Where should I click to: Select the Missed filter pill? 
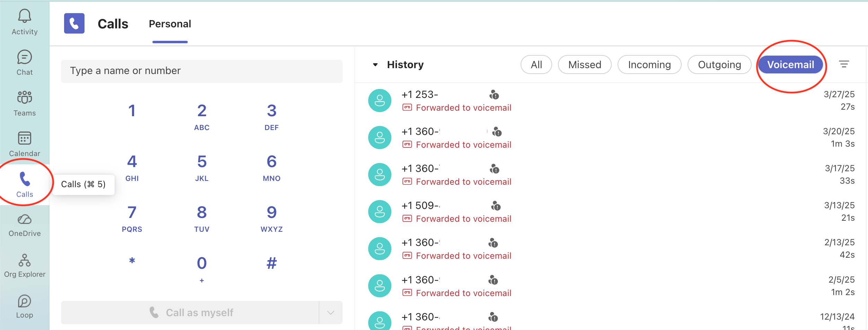tap(584, 65)
